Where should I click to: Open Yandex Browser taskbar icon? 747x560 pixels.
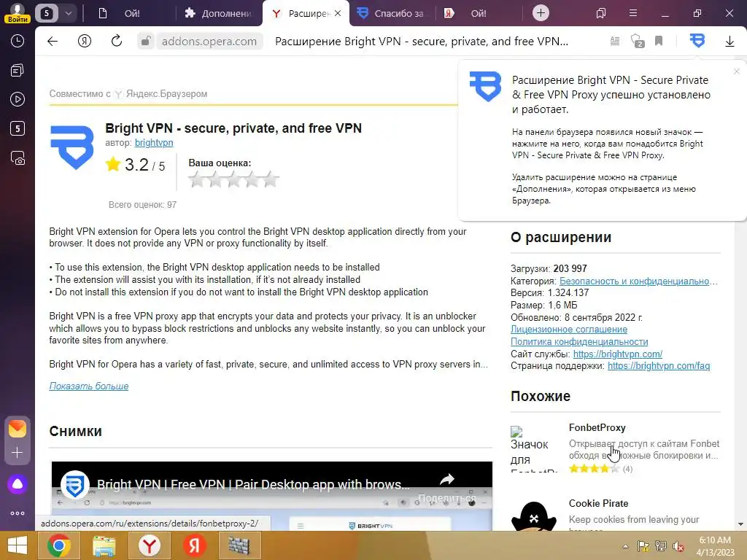click(149, 545)
